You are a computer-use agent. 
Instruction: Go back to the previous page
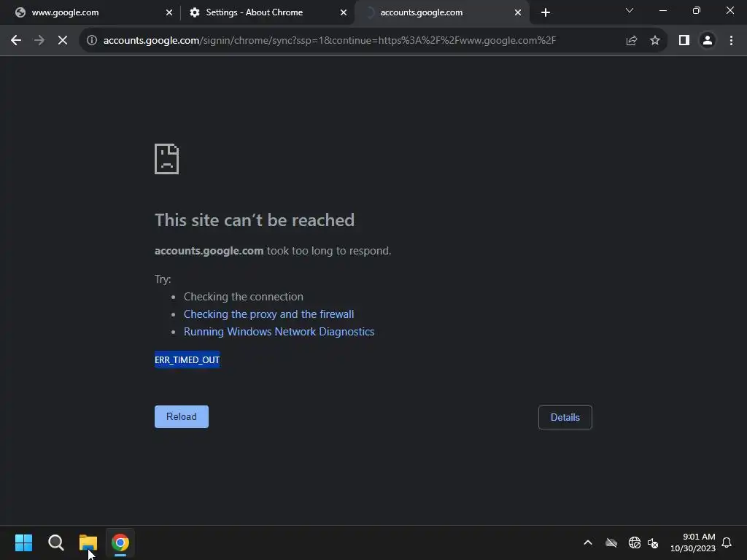point(16,41)
